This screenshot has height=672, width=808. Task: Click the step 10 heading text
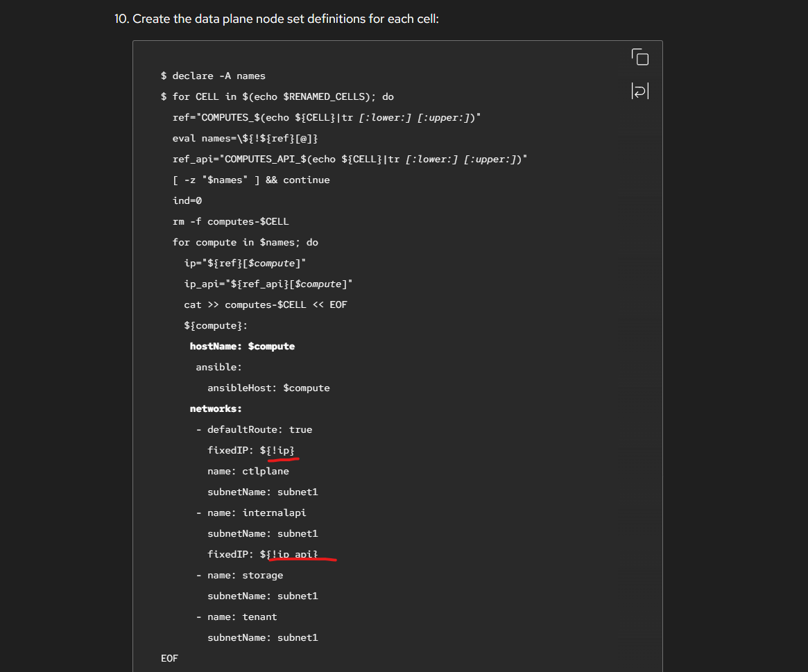click(285, 19)
